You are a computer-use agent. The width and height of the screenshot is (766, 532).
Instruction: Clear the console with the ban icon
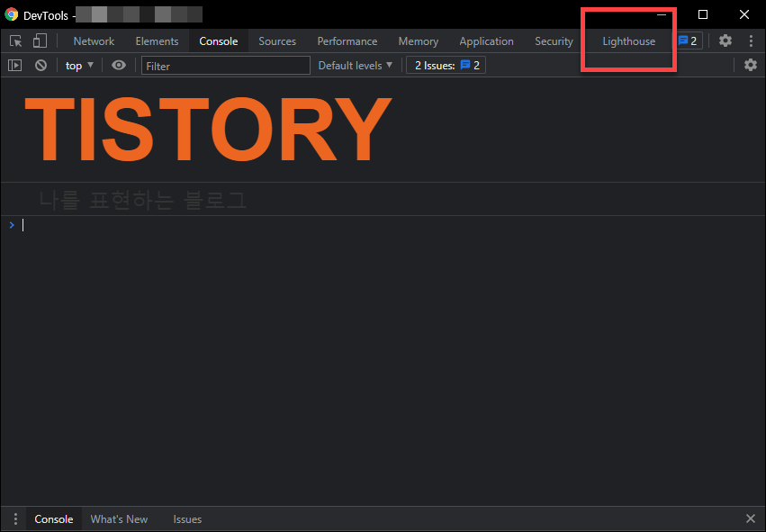pos(41,65)
